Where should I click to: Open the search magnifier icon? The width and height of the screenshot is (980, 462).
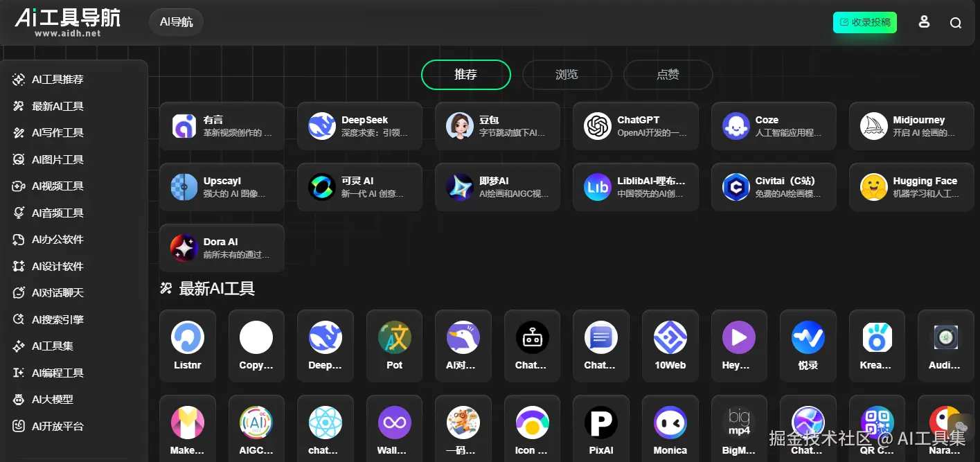pos(956,23)
